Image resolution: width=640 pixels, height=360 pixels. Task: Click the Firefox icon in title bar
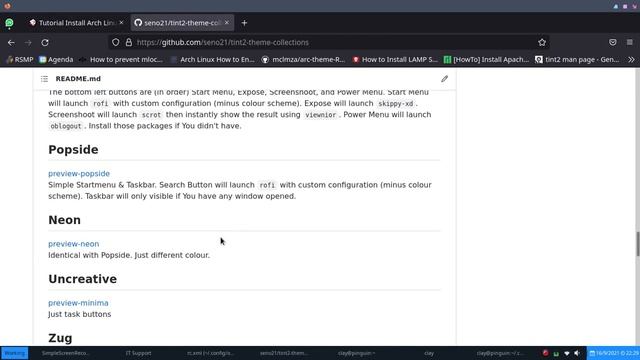click(x=7, y=6)
